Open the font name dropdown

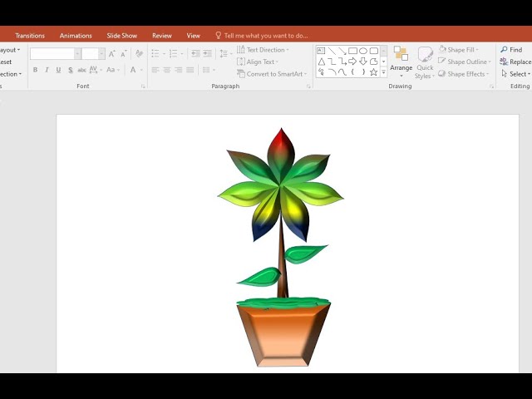[x=77, y=53]
